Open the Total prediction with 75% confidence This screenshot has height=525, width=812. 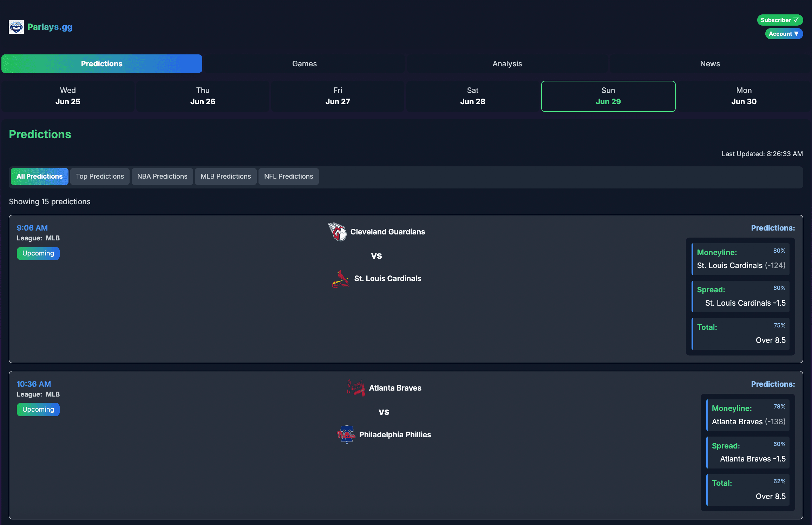[x=741, y=334]
